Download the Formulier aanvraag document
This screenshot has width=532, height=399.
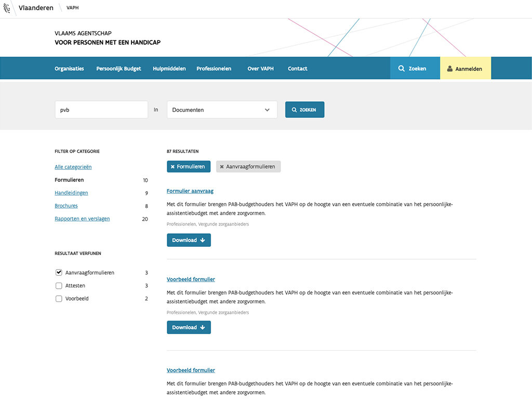(189, 240)
